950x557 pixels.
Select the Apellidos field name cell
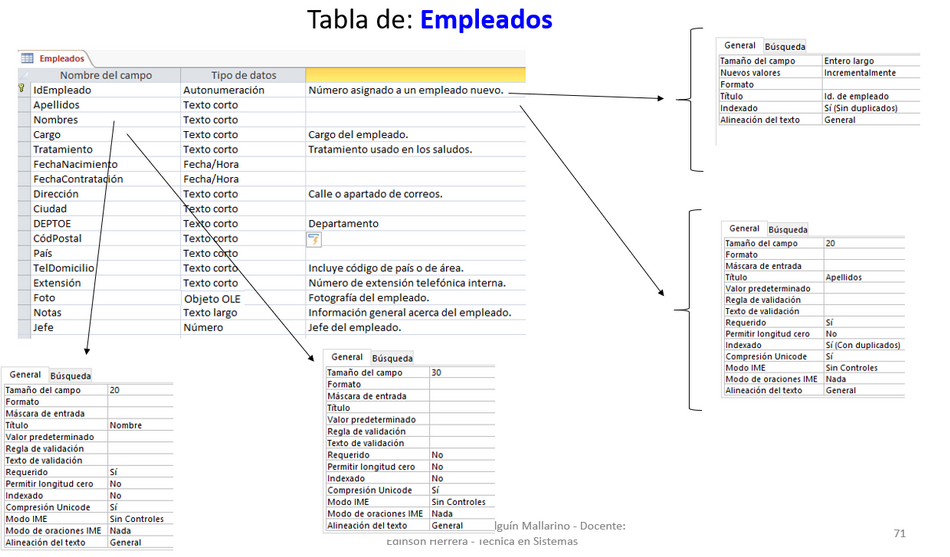coord(57,105)
